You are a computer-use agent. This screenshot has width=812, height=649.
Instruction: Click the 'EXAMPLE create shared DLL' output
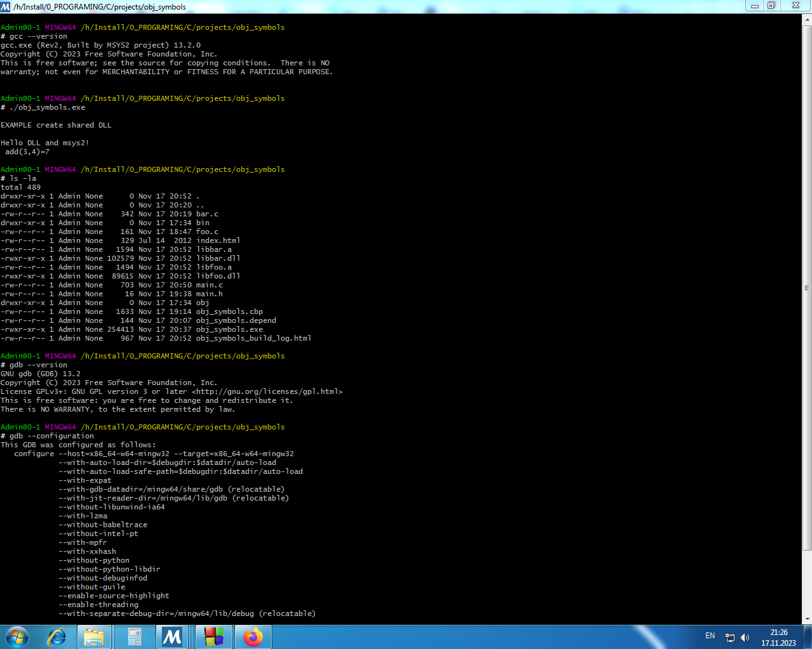coord(56,125)
